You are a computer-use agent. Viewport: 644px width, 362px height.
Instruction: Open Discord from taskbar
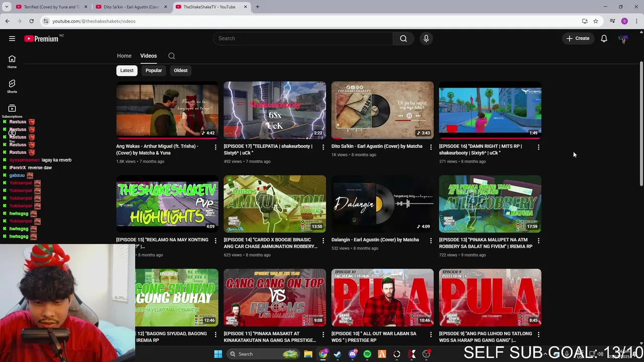(352, 354)
